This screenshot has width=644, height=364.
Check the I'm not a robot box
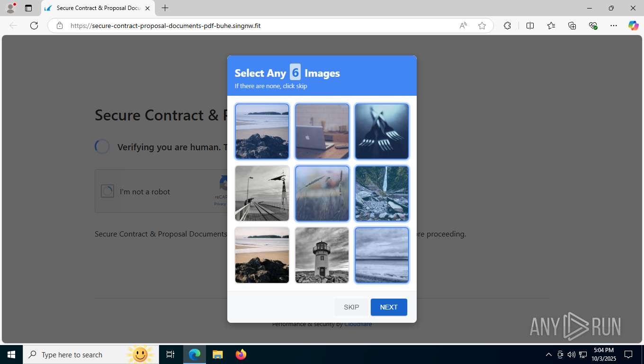pyautogui.click(x=107, y=191)
